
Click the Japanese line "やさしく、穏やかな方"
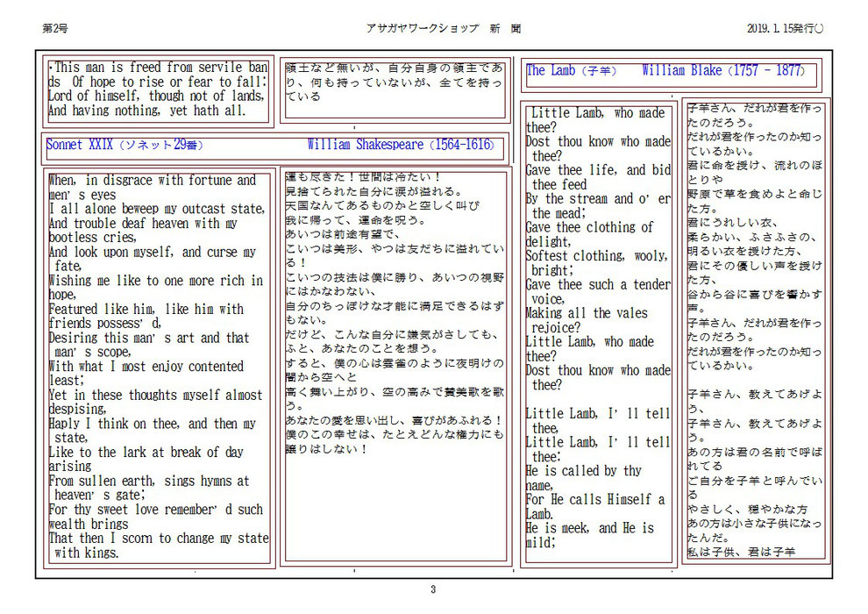pyautogui.click(x=748, y=510)
